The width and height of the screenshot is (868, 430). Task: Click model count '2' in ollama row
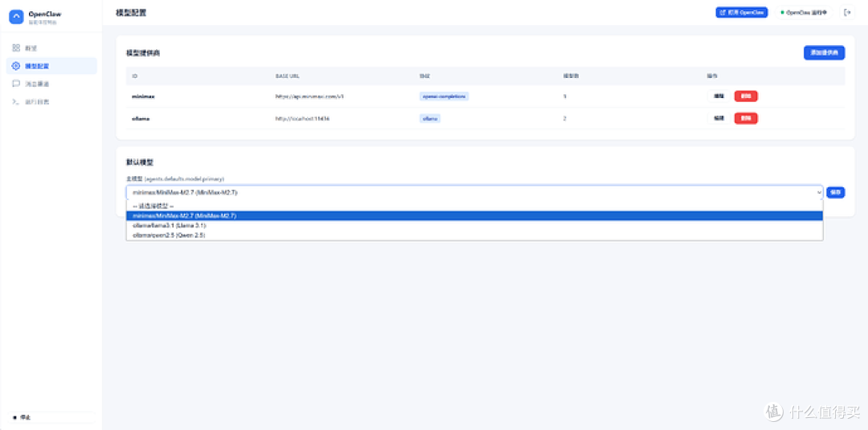(x=564, y=118)
